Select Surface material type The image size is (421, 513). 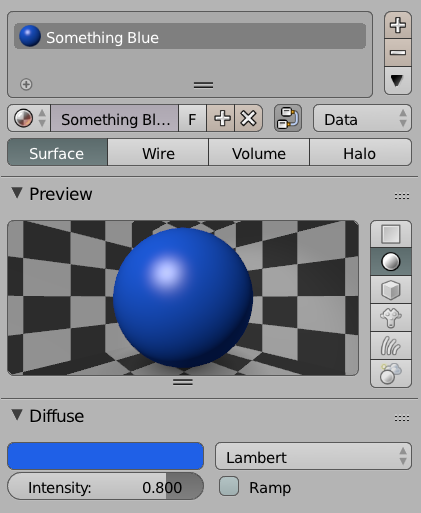(57, 153)
